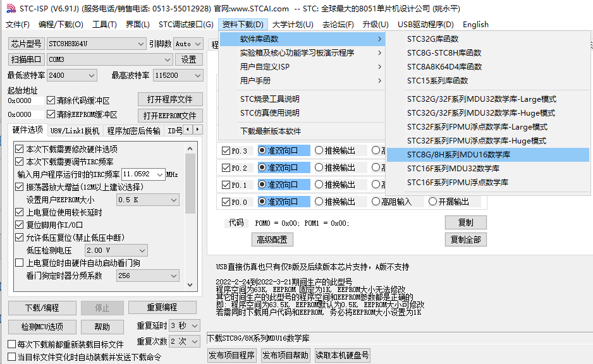Click 复制全部 button
Viewport: 593px width, 364px height.
click(465, 240)
